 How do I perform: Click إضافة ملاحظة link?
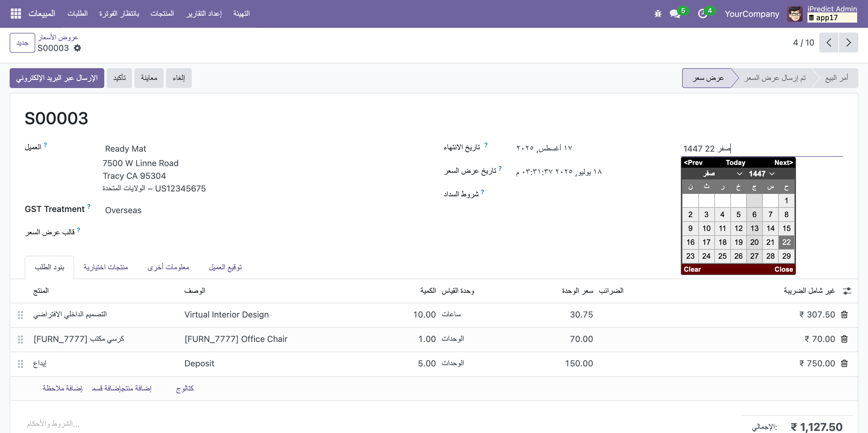(62, 388)
